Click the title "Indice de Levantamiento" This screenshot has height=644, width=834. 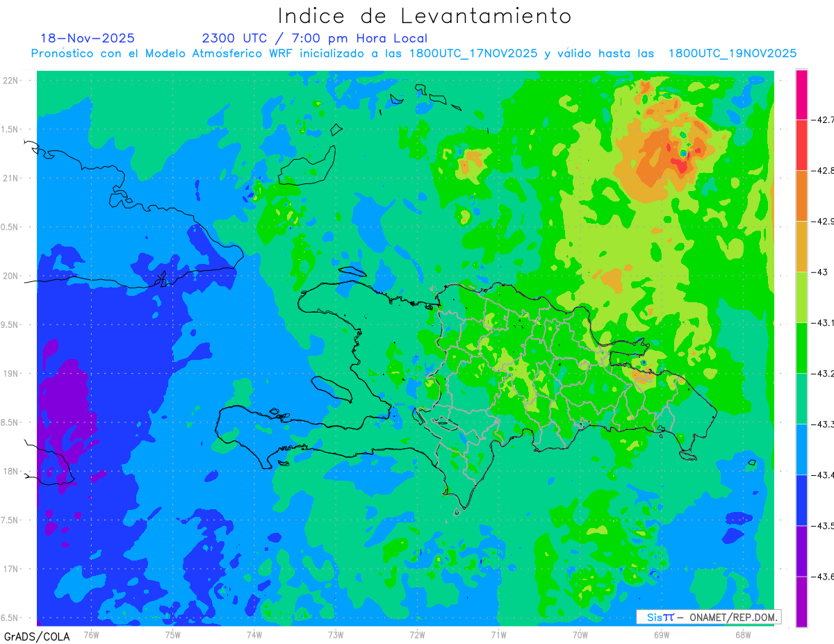(x=425, y=16)
